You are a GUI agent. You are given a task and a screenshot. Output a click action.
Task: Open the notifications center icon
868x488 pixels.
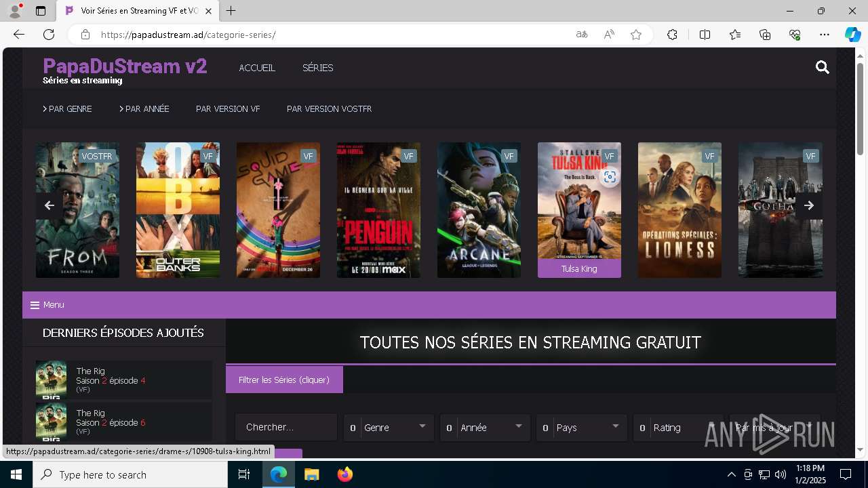pos(846,474)
